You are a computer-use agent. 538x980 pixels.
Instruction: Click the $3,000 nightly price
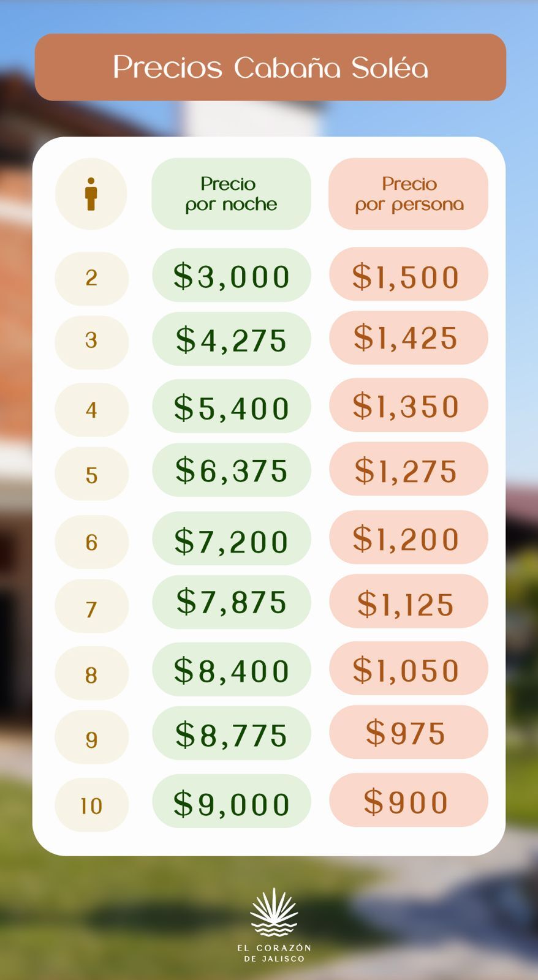(231, 276)
